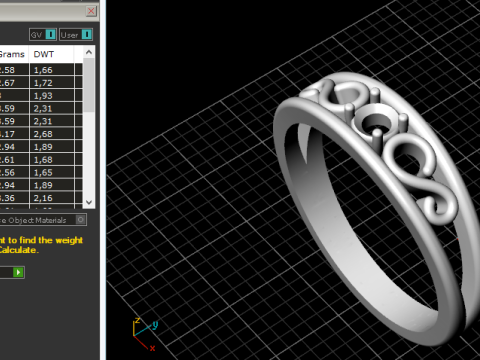Viewport: 480px width, 360px height.
Task: Select the DWT 1,93 cell
Action: tap(52, 96)
